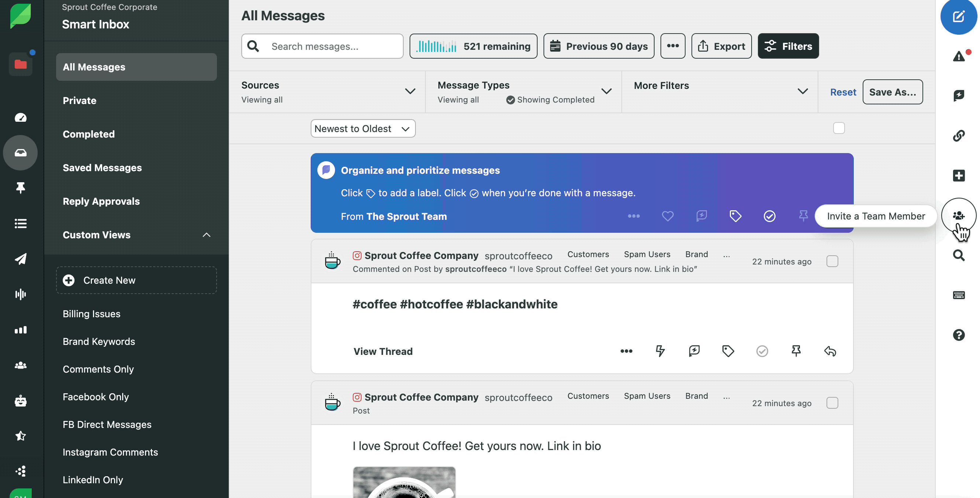The width and height of the screenshot is (980, 498).
Task: Open the red folder icon in left rail
Action: point(21,64)
